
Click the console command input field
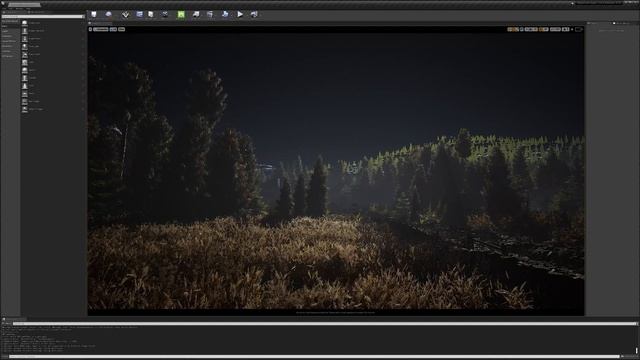[314, 357]
